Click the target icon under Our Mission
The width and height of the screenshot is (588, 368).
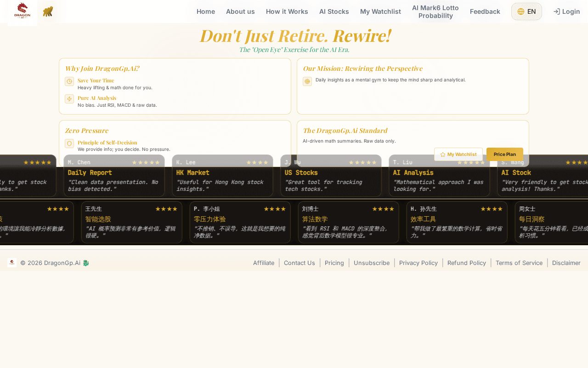[x=307, y=81]
